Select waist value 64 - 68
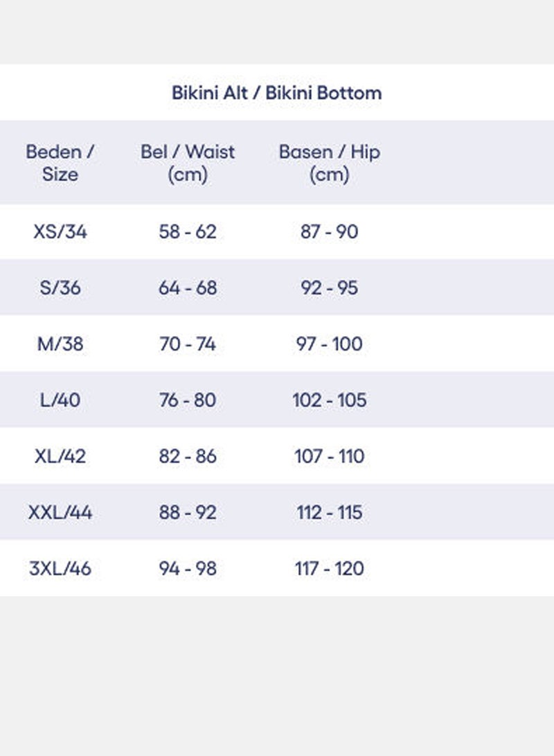The height and width of the screenshot is (756, 554). 188,288
